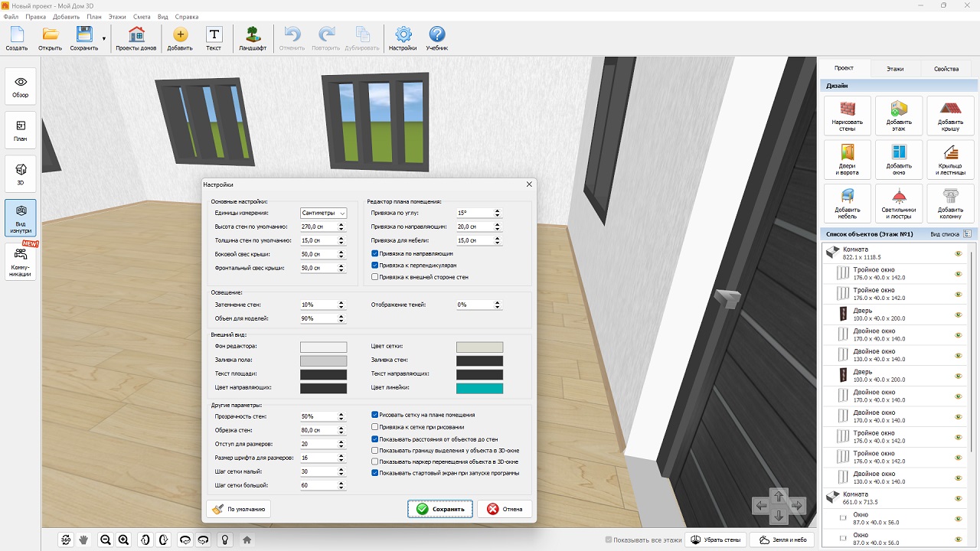Switch to План view in sidebar
Image resolution: width=980 pixels, height=551 pixels.
click(21, 131)
